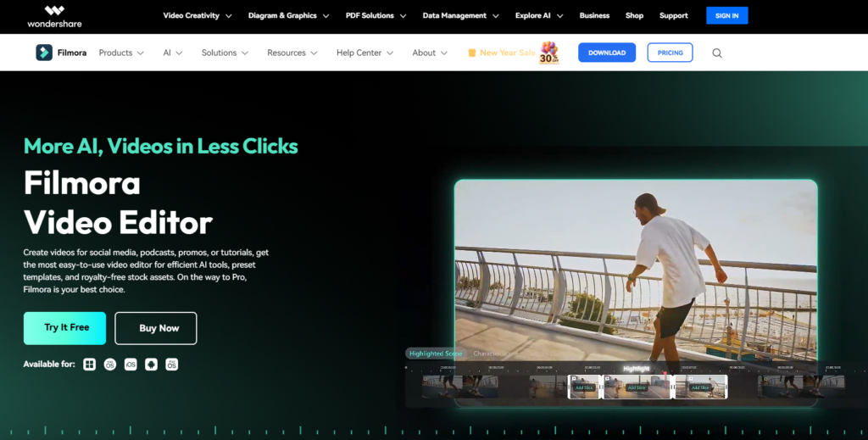Click the first Add Slice clip
The height and width of the screenshot is (440, 868).
tap(584, 387)
